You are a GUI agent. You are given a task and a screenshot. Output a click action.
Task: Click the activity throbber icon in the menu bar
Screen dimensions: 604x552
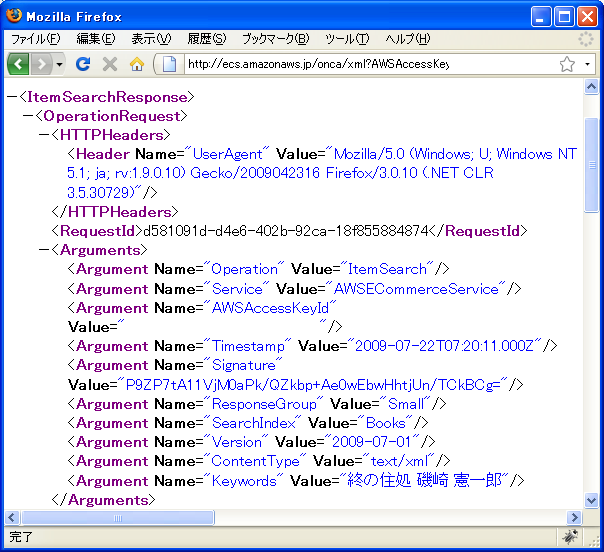click(586, 39)
